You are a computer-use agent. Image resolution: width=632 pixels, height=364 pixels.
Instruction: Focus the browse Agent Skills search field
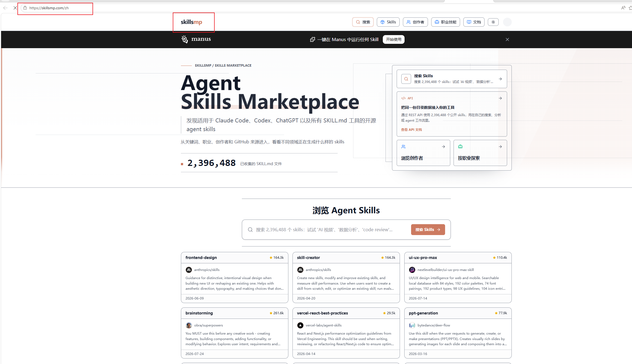324,230
